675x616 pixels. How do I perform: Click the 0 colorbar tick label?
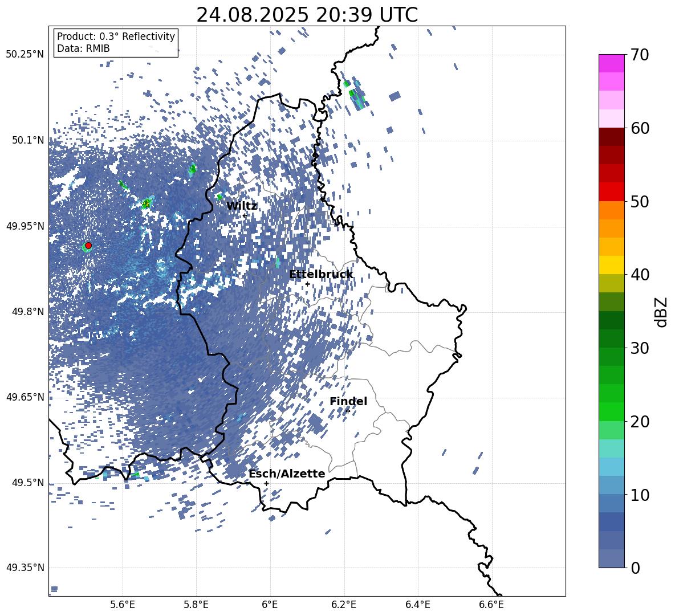click(x=636, y=568)
